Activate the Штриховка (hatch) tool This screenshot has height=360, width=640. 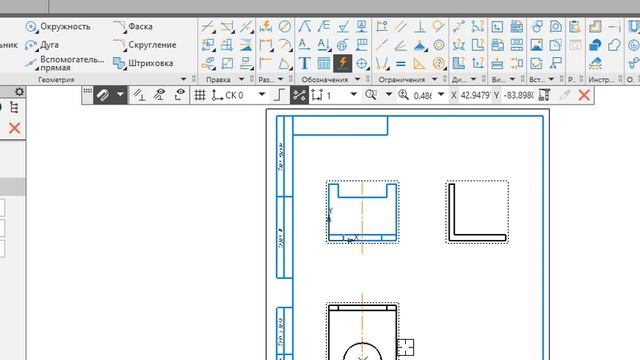point(143,63)
